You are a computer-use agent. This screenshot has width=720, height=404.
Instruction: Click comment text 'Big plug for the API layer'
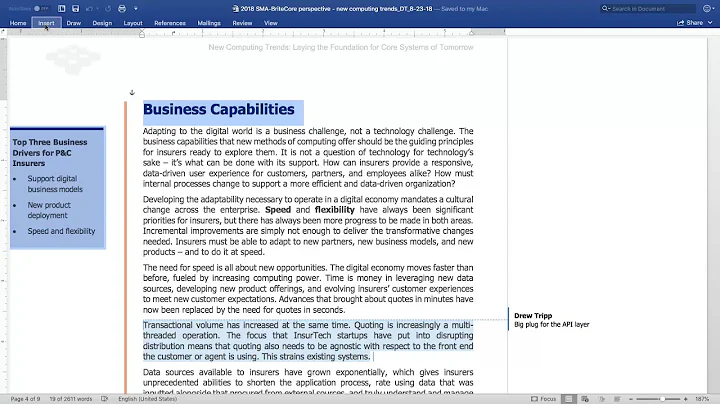(551, 324)
